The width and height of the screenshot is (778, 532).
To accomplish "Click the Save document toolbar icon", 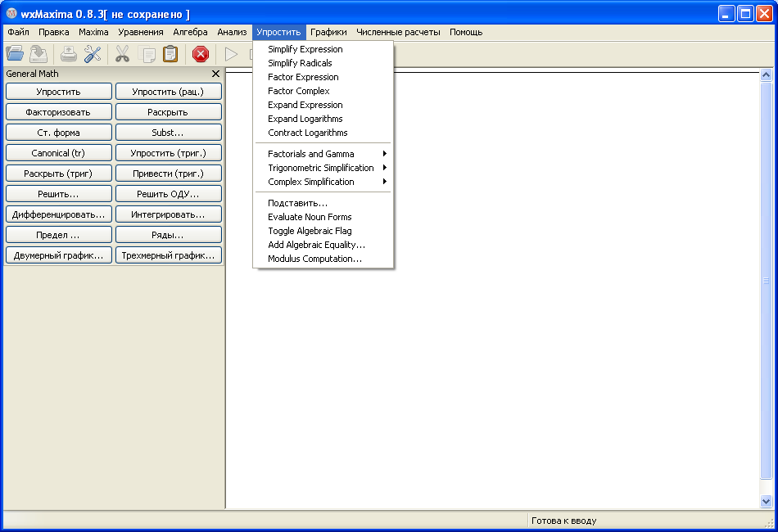I will pos(38,53).
